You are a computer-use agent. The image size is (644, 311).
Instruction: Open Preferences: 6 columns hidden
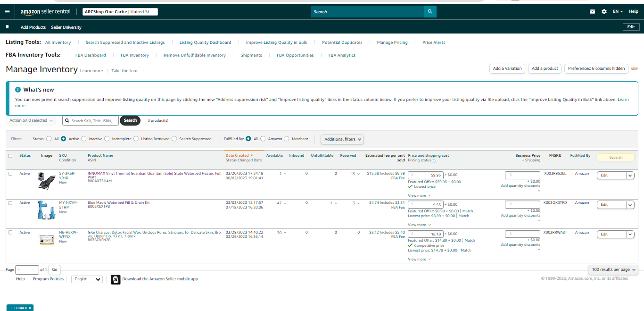(596, 68)
